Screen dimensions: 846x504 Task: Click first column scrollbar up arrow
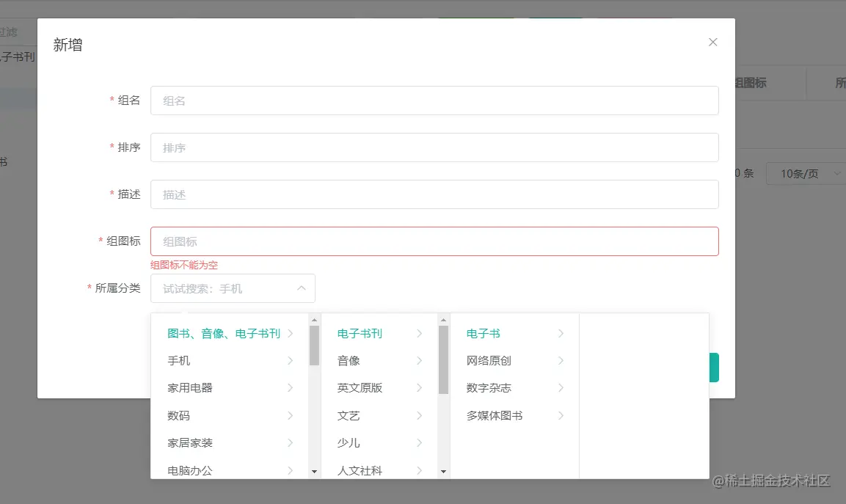coord(315,320)
